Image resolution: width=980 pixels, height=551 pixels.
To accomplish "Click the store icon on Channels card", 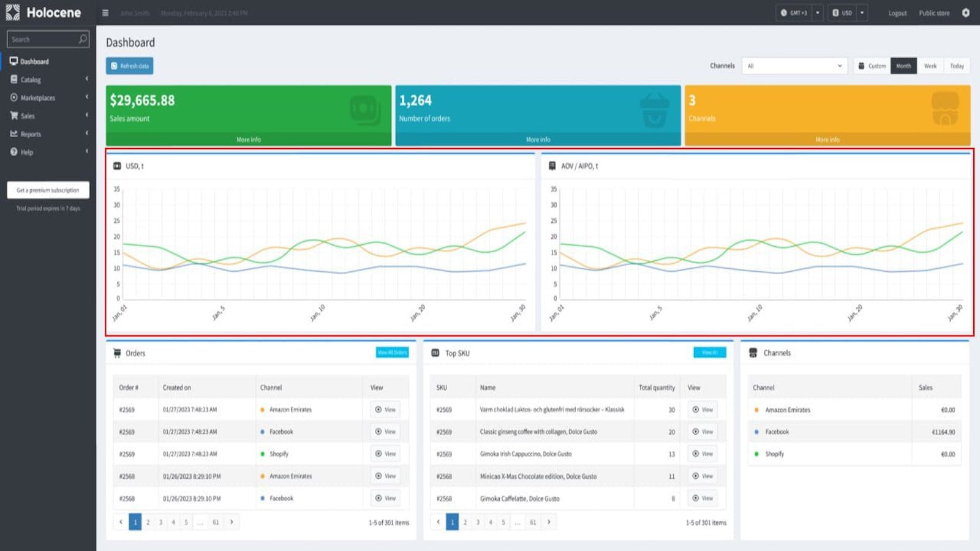I will (x=945, y=109).
